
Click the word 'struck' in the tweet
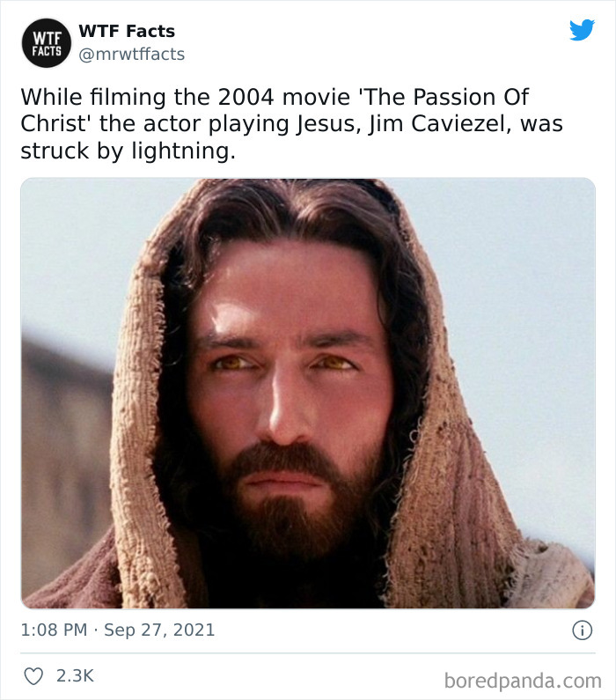[x=49, y=151]
